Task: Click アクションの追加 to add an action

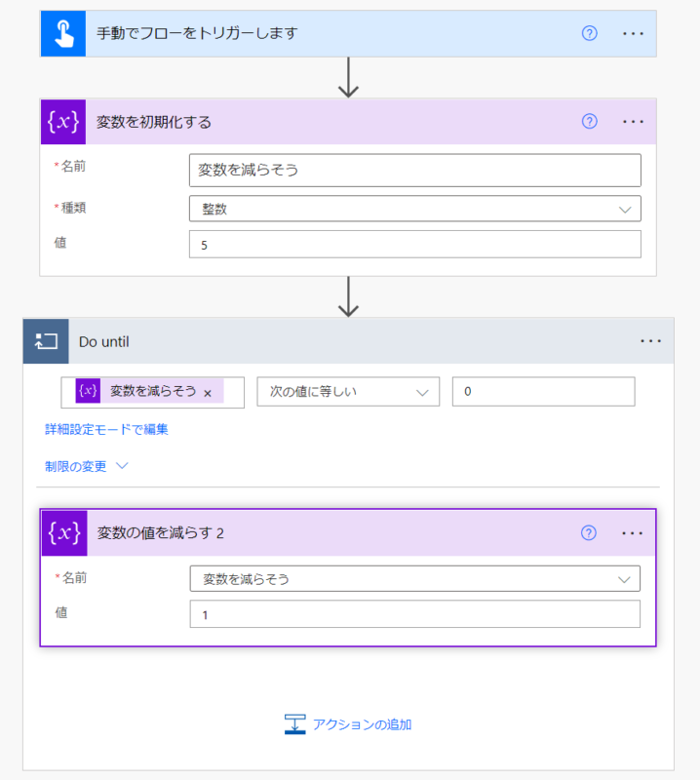Action: pos(348,724)
